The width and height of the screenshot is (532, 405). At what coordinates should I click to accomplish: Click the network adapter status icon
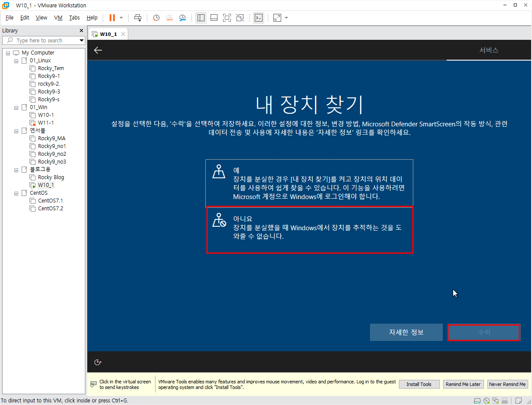(496, 401)
